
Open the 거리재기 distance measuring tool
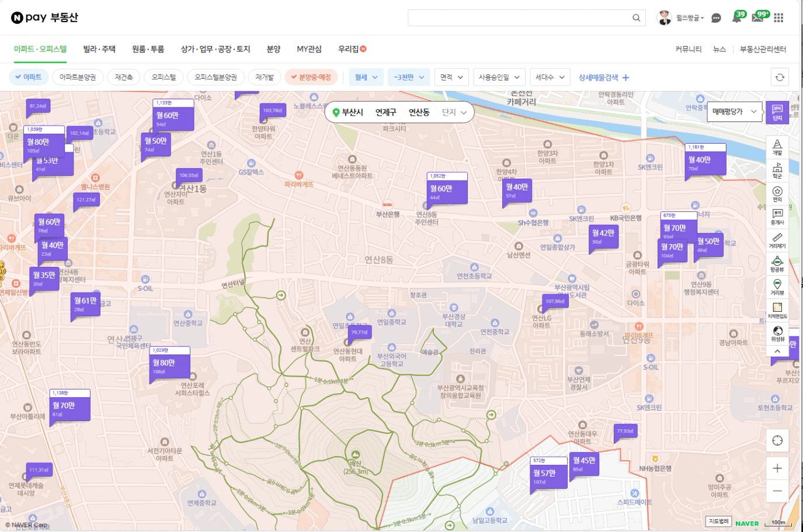pos(777,240)
